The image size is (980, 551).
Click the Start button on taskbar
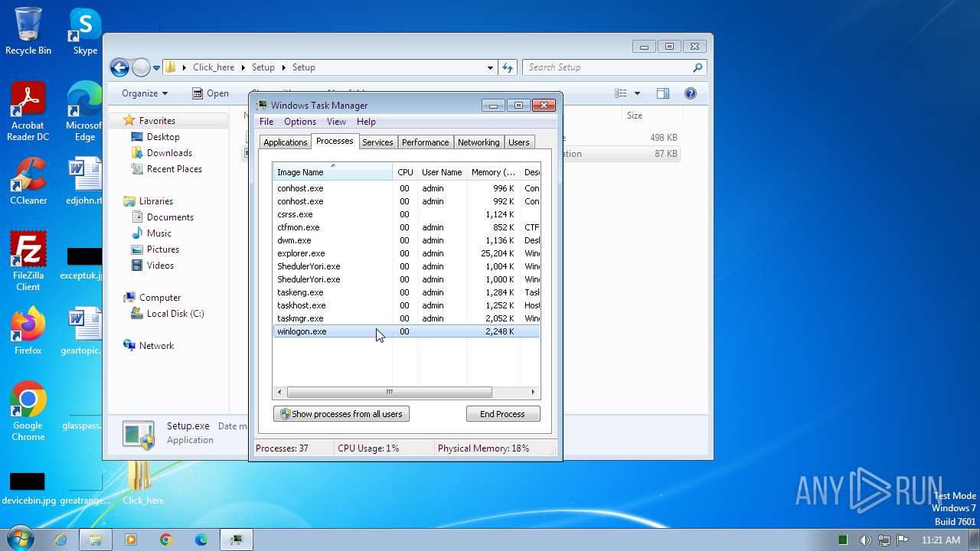[21, 540]
